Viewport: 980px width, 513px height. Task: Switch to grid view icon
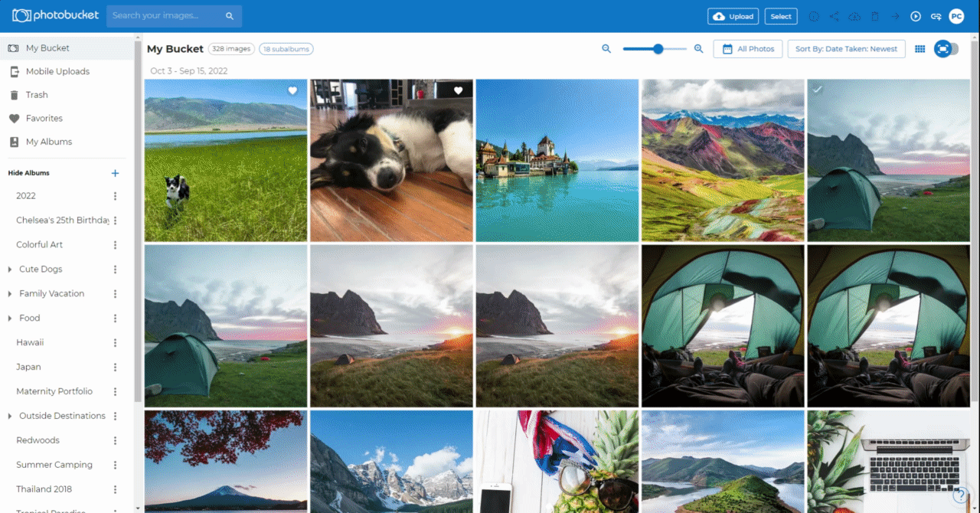pyautogui.click(x=920, y=49)
